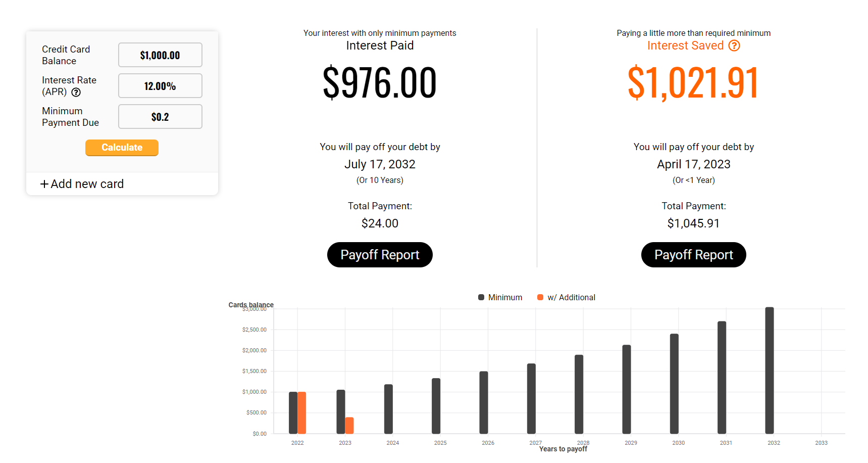Click the Interest Rate APR input field

160,86
